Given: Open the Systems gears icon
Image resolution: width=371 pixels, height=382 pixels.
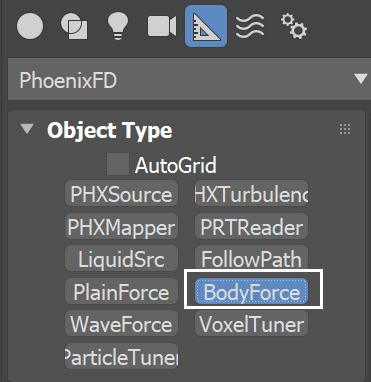Looking at the screenshot, I should [294, 26].
